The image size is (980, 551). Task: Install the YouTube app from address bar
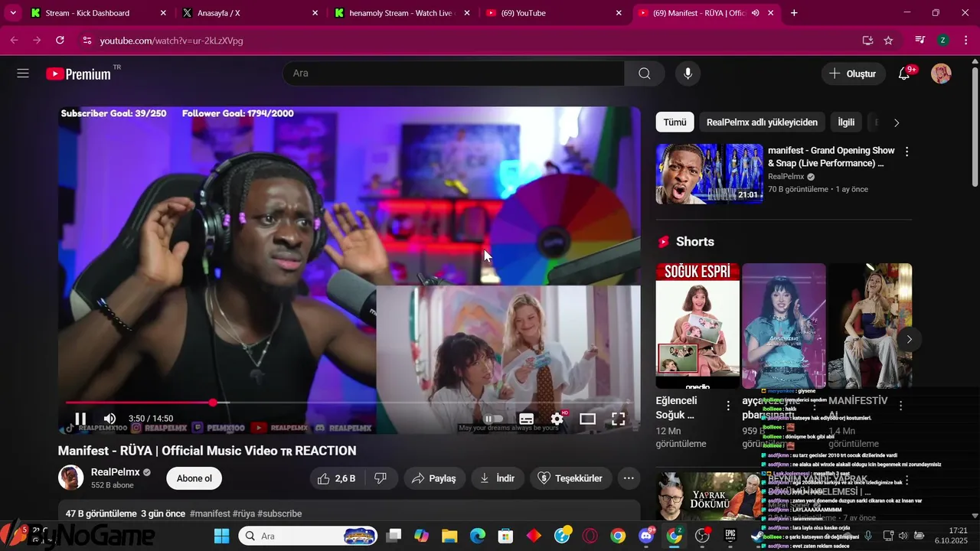tap(867, 41)
